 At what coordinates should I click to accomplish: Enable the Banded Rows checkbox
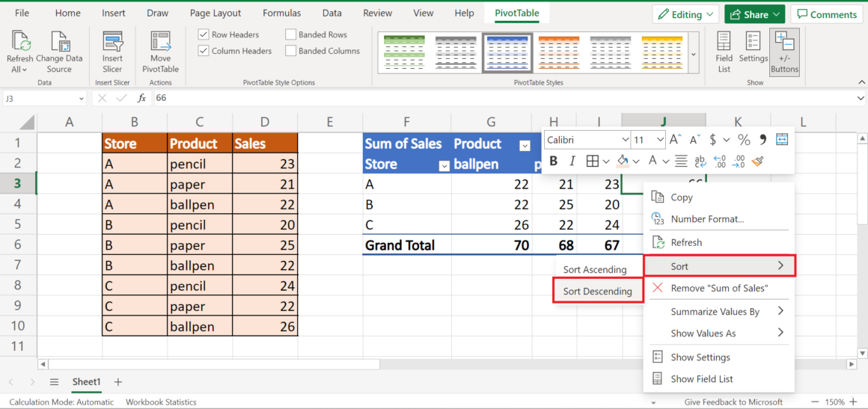(x=291, y=34)
